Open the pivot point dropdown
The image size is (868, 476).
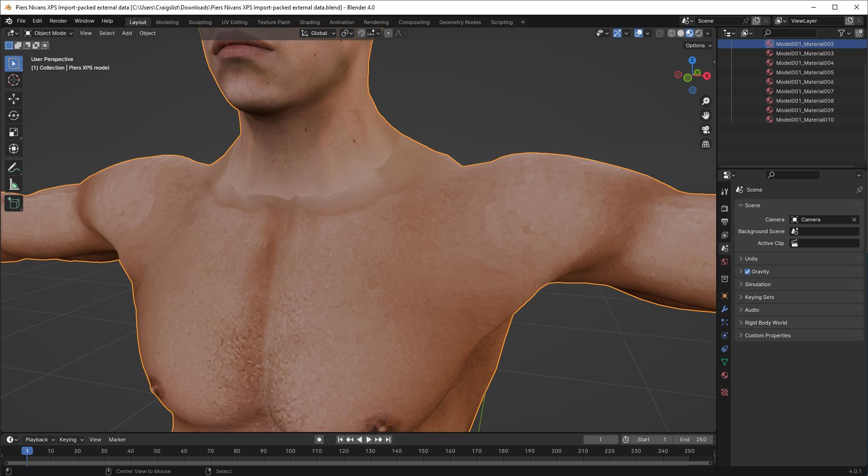[x=347, y=33]
